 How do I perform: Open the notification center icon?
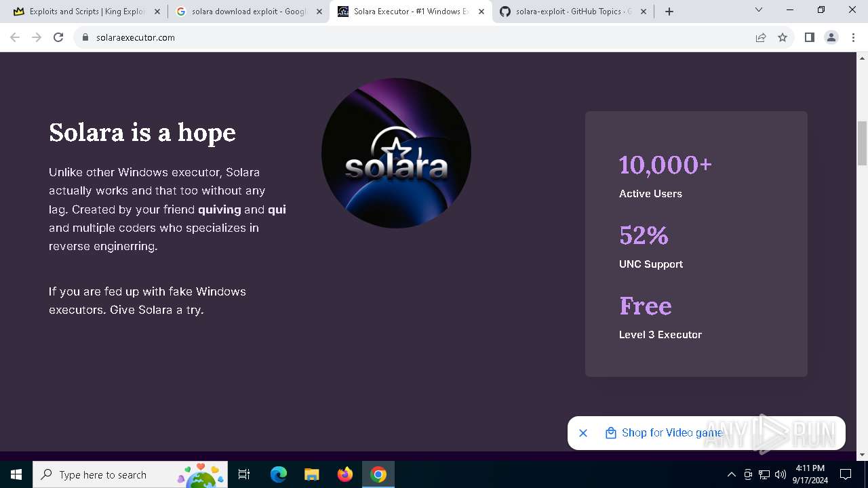846,474
